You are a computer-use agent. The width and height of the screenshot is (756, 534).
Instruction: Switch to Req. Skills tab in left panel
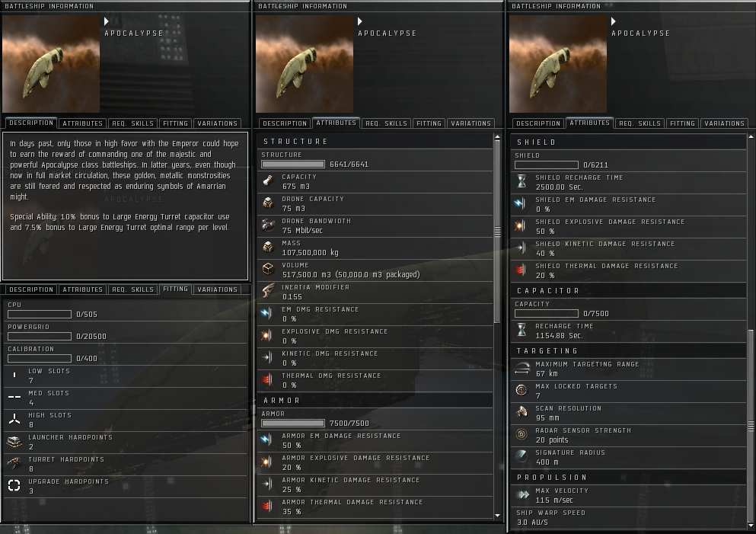133,123
